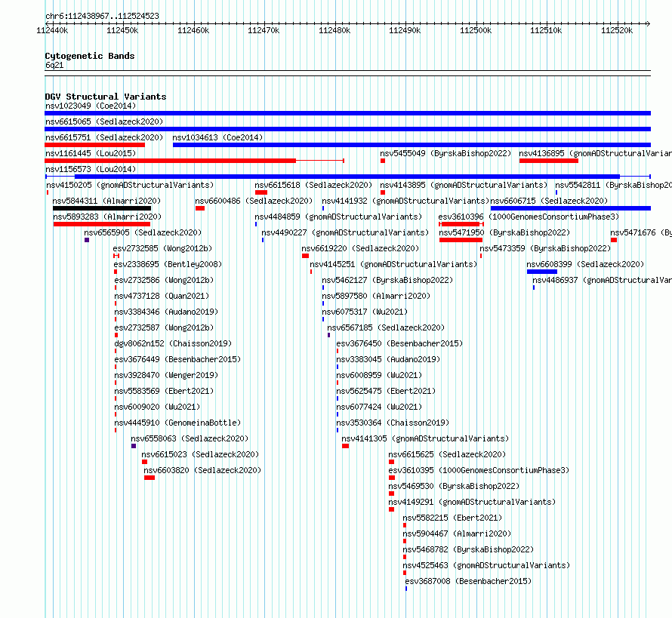The image size is (672, 618).
Task: Select nsv5897580 (Almarri2020) label
Action: pos(376,296)
